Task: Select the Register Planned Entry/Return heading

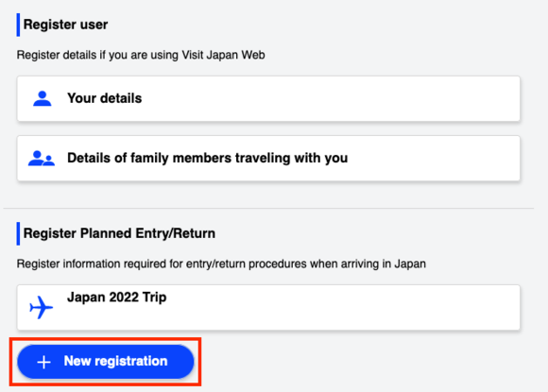Action: (x=119, y=233)
